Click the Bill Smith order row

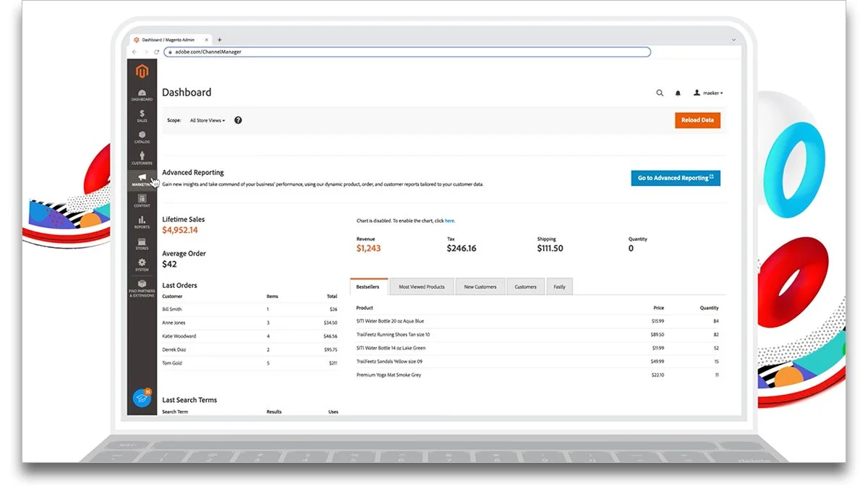point(250,309)
